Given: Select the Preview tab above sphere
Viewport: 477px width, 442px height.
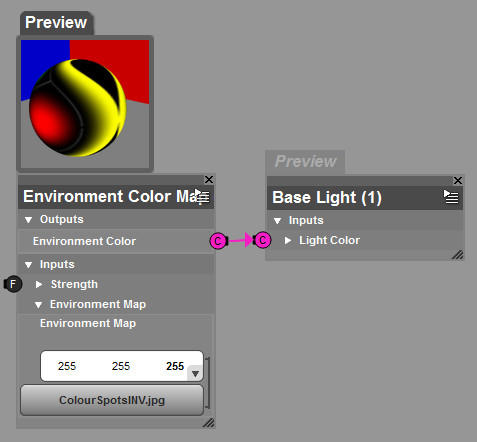Looking at the screenshot, I should pos(56,23).
